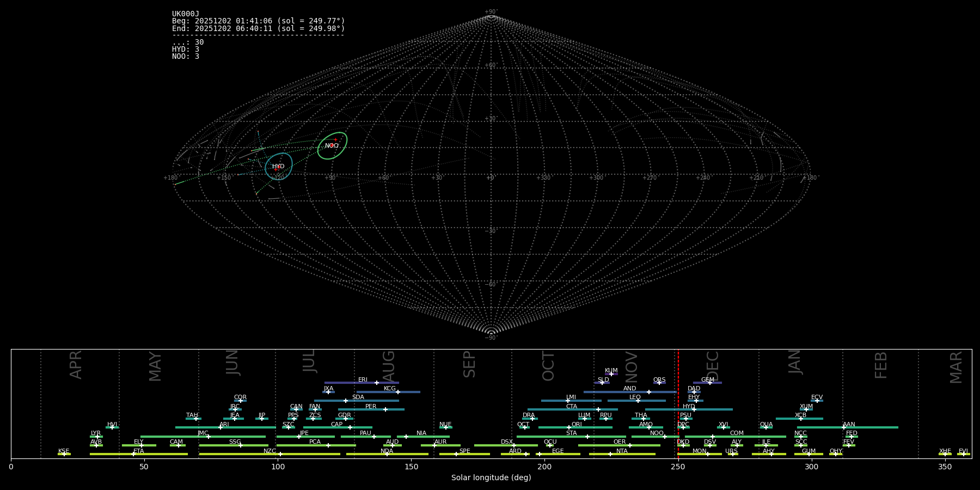Click the Solar longitude (deg) axis title

click(491, 477)
